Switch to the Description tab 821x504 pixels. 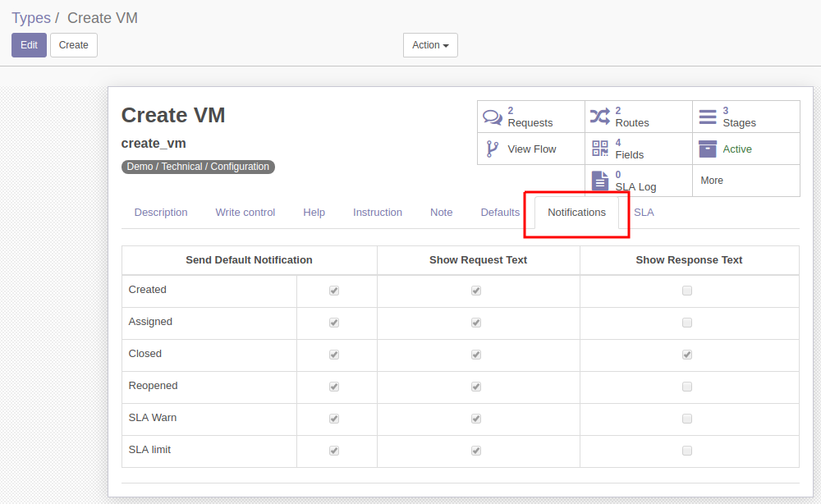[161, 213]
